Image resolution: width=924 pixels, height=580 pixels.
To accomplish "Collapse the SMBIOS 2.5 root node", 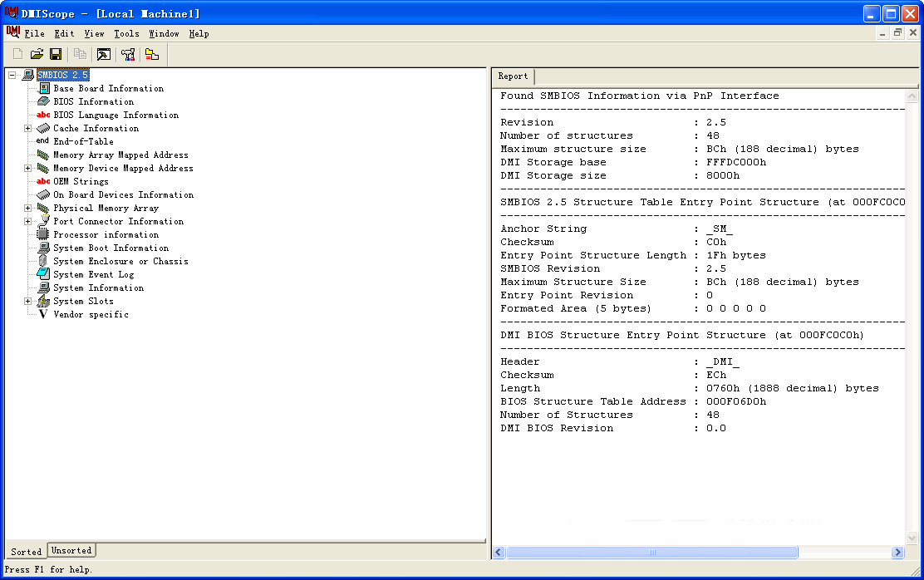I will pos(12,75).
